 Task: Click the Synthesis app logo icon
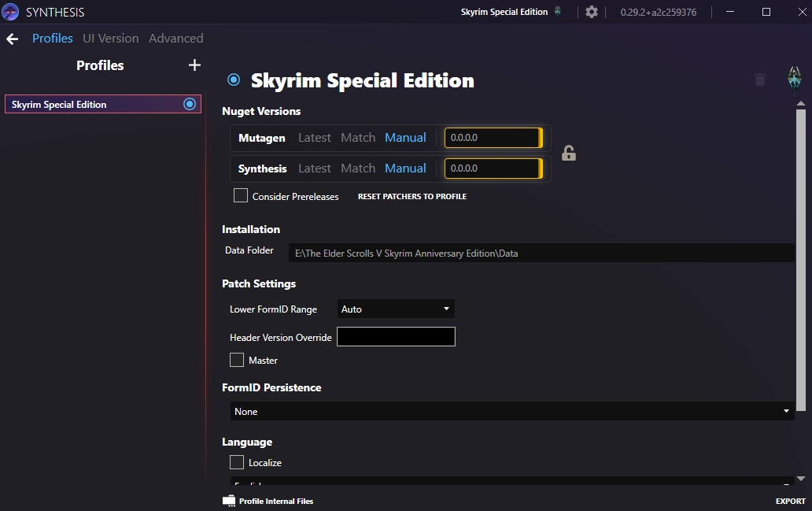tap(10, 11)
